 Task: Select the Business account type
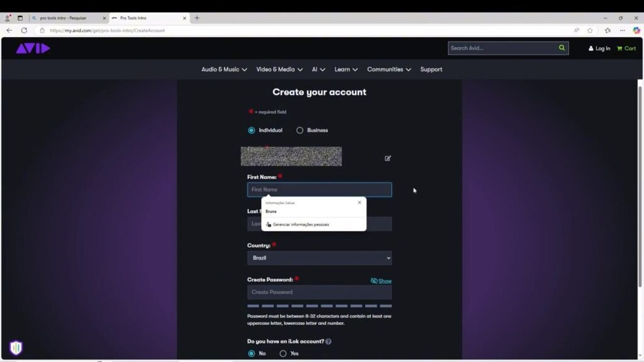click(300, 131)
